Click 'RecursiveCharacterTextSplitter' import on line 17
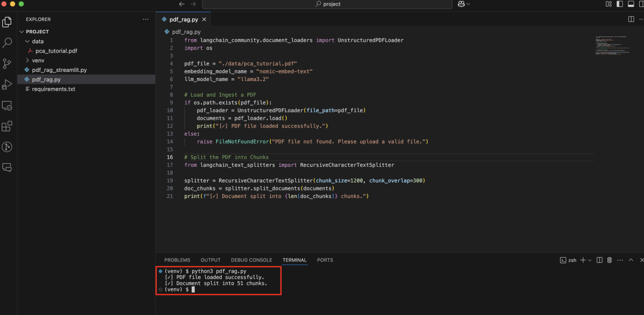 pos(347,165)
